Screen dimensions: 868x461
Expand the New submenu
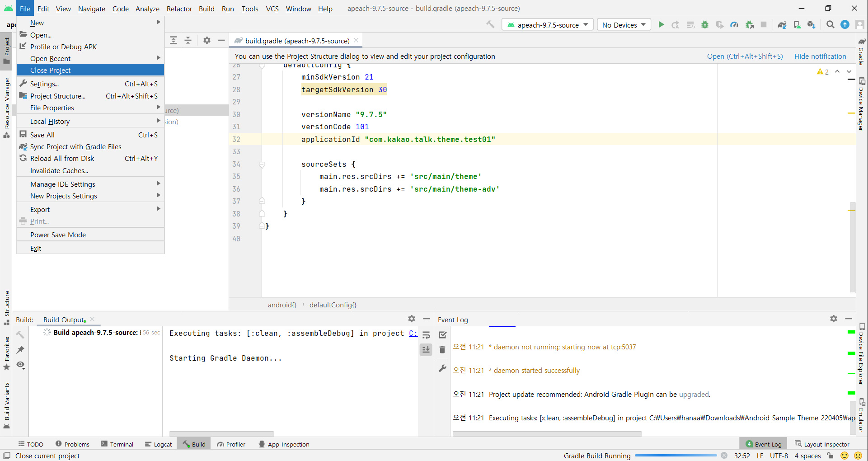coord(90,23)
